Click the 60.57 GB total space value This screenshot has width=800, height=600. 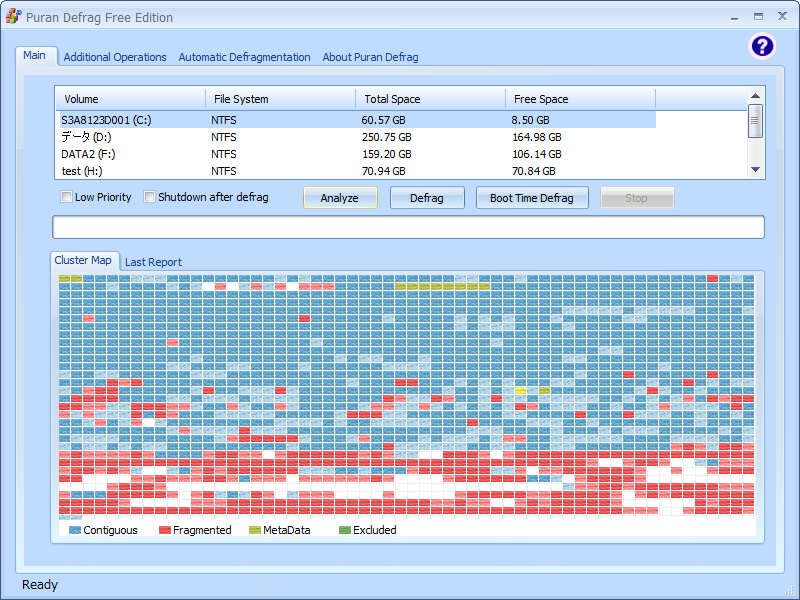(x=384, y=120)
